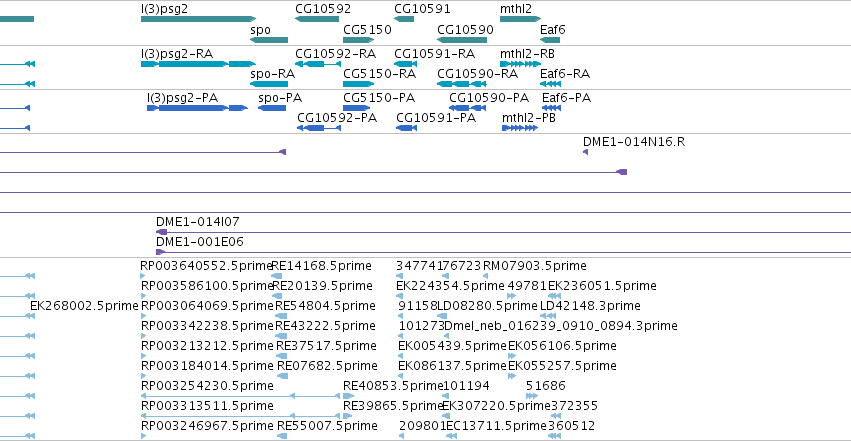Select the CG5150-PA protein label

click(379, 98)
